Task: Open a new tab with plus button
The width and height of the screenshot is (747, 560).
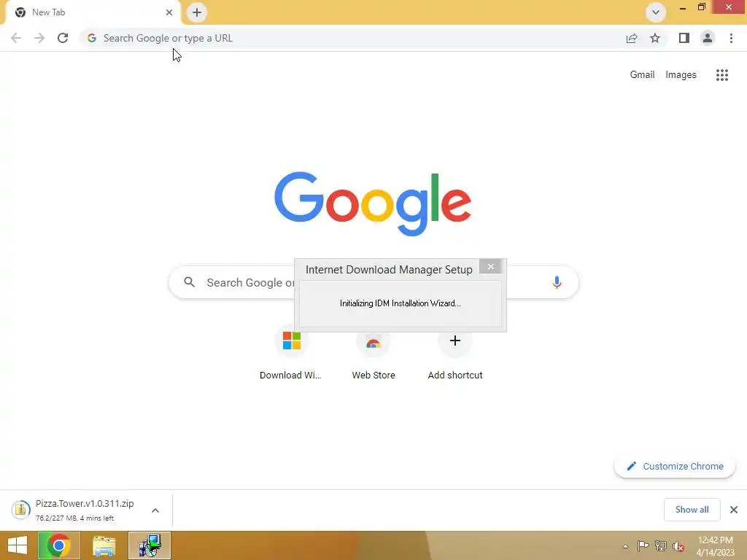Action: pos(197,12)
